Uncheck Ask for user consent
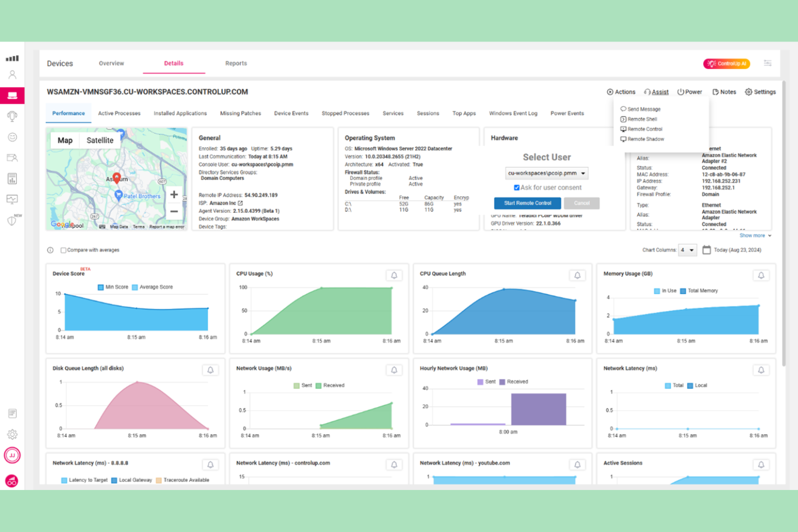 (x=517, y=188)
